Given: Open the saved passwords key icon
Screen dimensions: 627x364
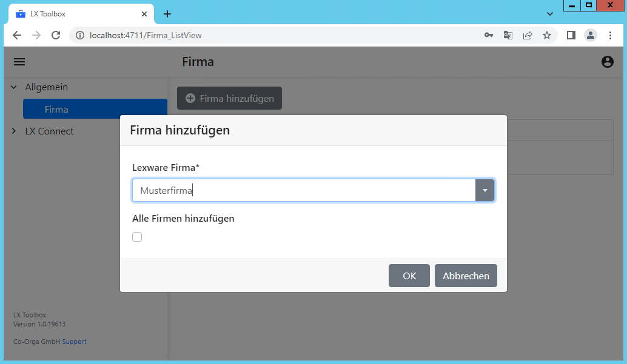Looking at the screenshot, I should (489, 35).
